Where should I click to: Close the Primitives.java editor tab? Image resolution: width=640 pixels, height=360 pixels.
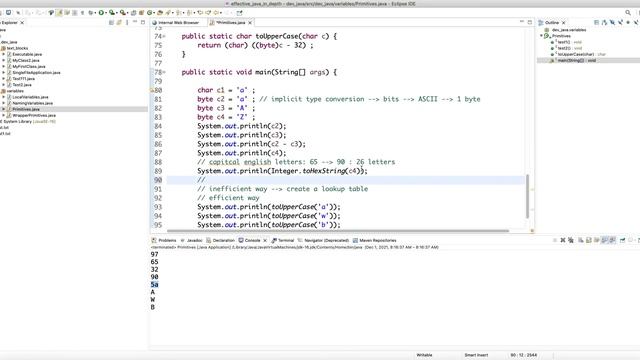click(250, 23)
